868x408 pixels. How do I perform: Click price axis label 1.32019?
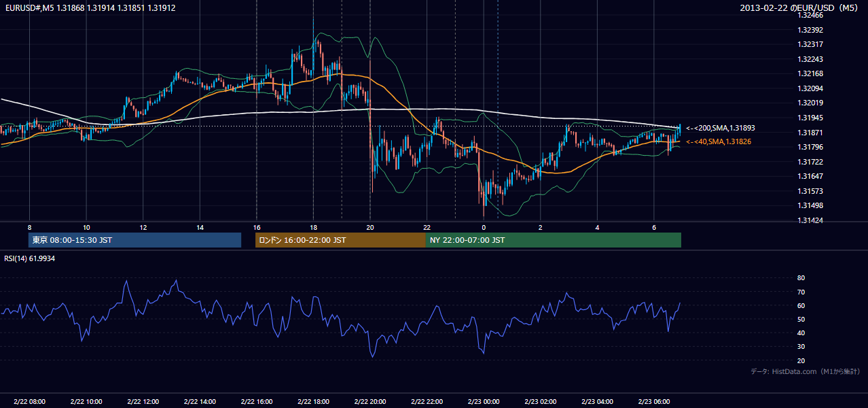810,103
